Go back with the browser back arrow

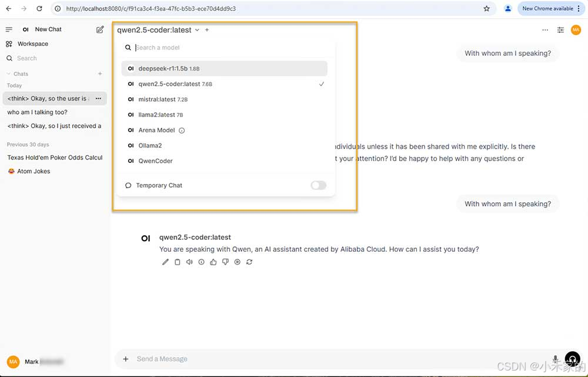[9, 8]
